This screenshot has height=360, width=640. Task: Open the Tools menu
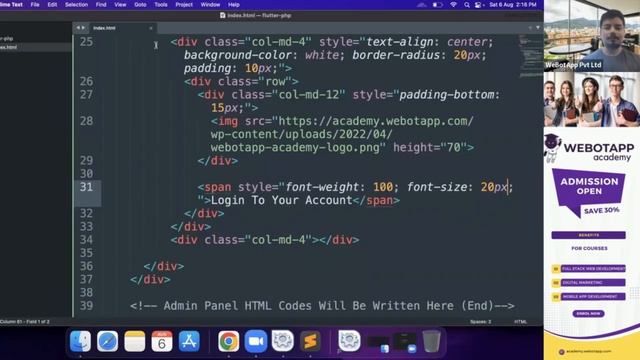click(161, 5)
